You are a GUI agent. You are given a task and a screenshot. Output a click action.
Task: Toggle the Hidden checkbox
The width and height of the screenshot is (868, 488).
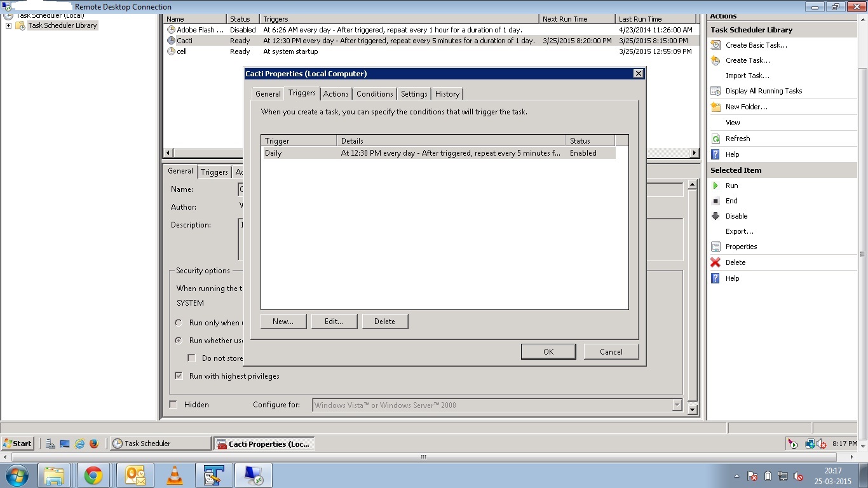point(173,404)
